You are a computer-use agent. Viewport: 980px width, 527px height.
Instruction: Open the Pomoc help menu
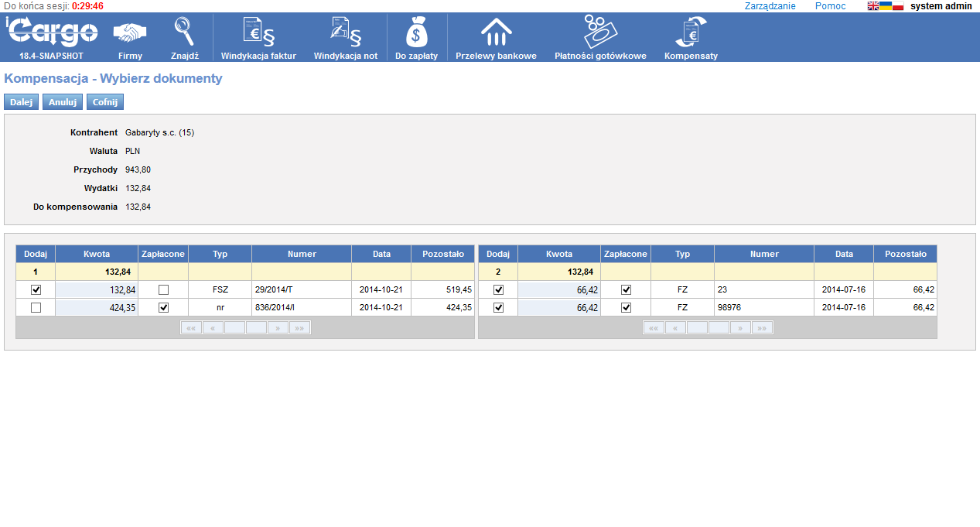click(x=830, y=6)
